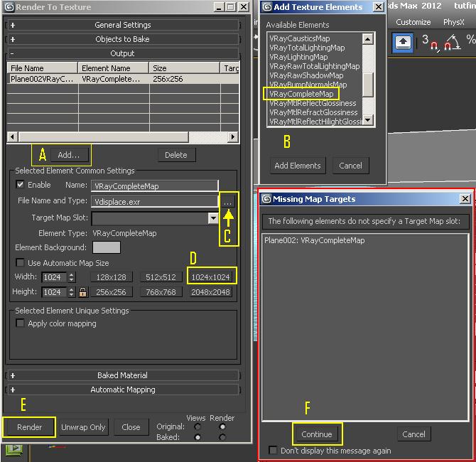The image size is (476, 462).
Task: Click the Element Name column header
Action: [114, 68]
